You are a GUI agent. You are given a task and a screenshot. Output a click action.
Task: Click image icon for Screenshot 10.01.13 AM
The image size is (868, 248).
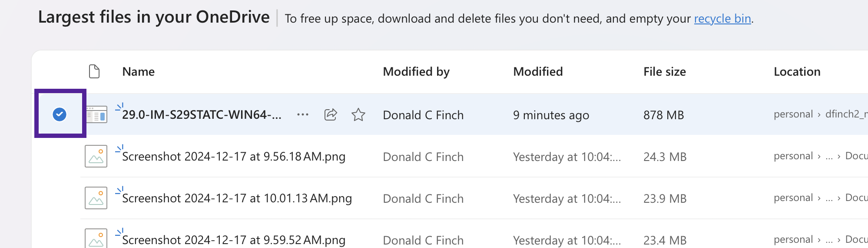pos(96,198)
